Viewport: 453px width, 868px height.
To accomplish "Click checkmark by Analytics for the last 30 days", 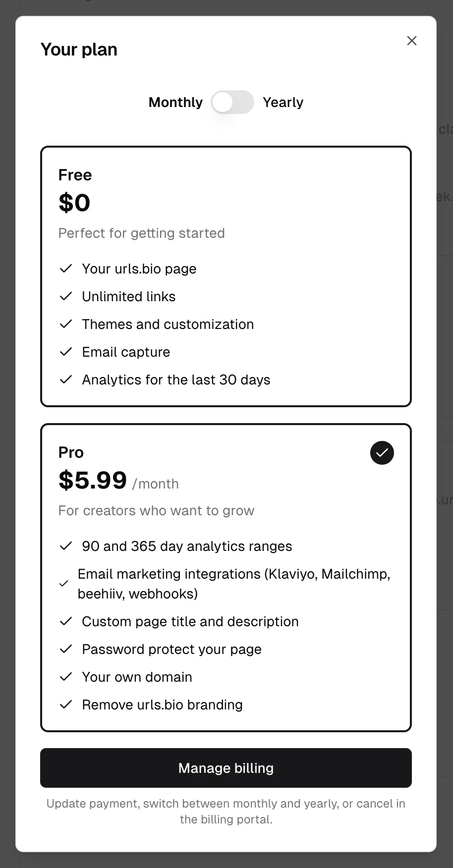I will [66, 380].
